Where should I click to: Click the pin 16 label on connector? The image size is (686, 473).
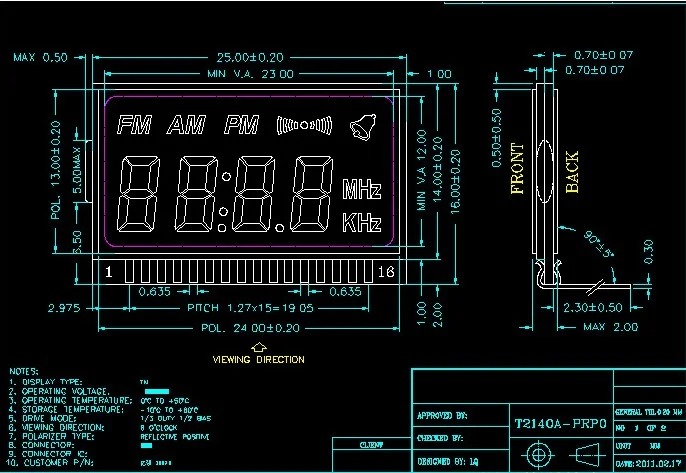(x=386, y=272)
